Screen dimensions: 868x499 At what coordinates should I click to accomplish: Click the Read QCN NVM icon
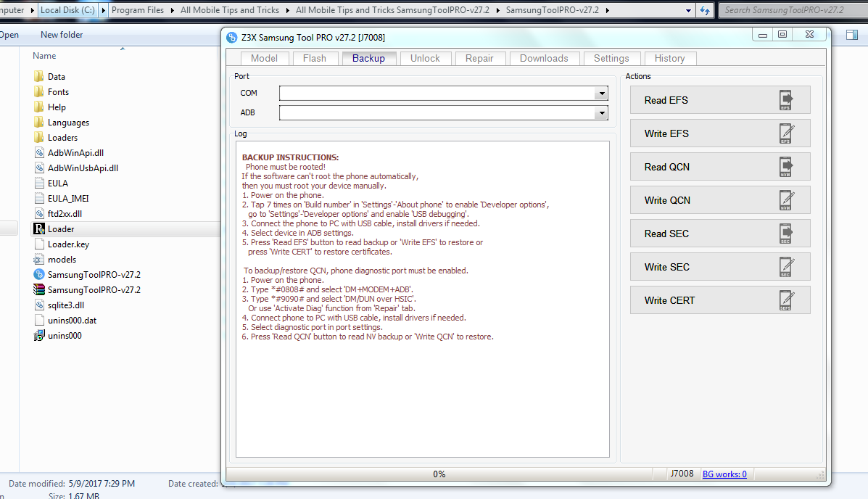coord(786,167)
